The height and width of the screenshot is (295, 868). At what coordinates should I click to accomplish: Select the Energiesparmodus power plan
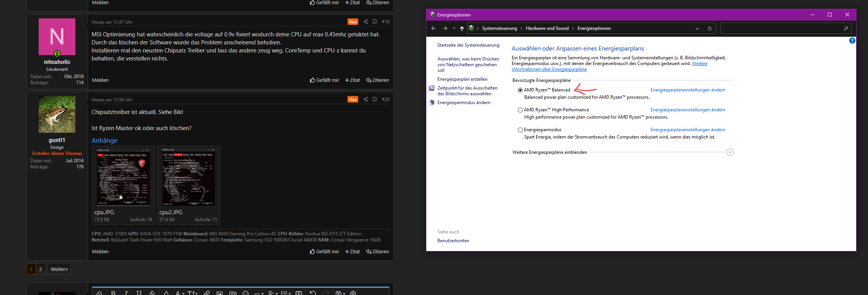coord(520,130)
